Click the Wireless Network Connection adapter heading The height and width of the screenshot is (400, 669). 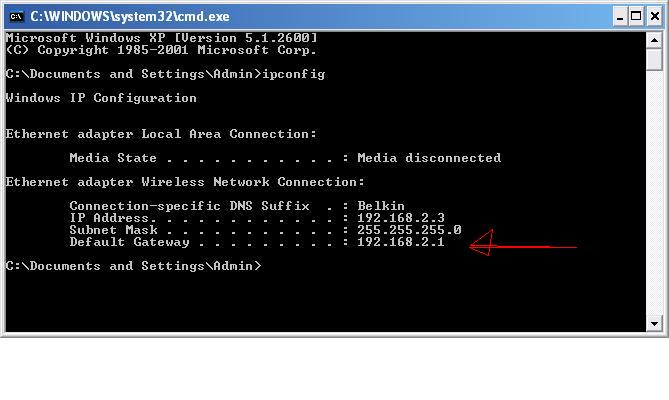pyautogui.click(x=185, y=182)
